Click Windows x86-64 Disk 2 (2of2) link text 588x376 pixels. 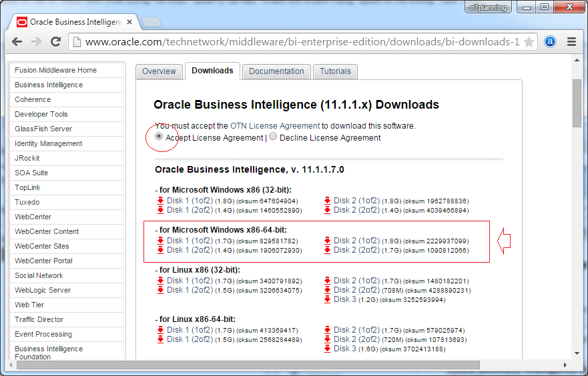click(x=356, y=250)
